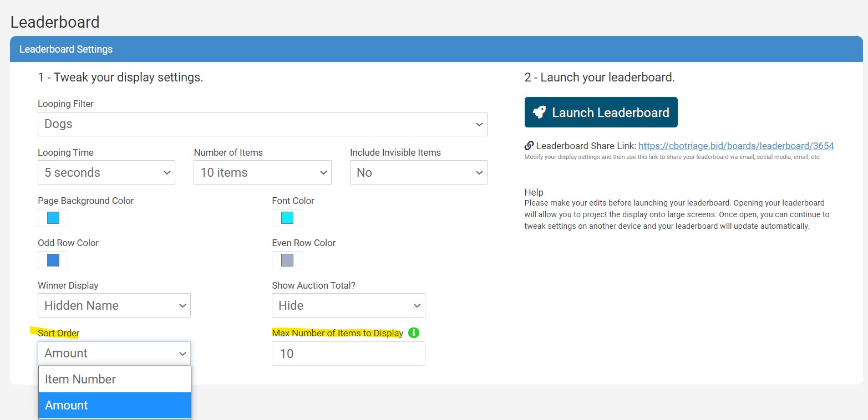Open the Winner Display dropdown

(114, 305)
